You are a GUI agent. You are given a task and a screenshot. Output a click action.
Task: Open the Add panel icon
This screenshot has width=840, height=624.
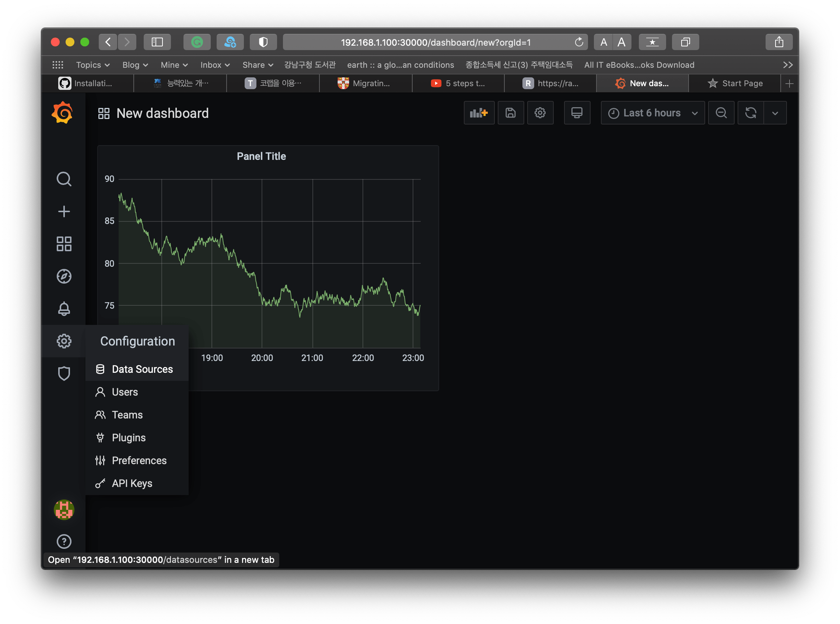(479, 113)
